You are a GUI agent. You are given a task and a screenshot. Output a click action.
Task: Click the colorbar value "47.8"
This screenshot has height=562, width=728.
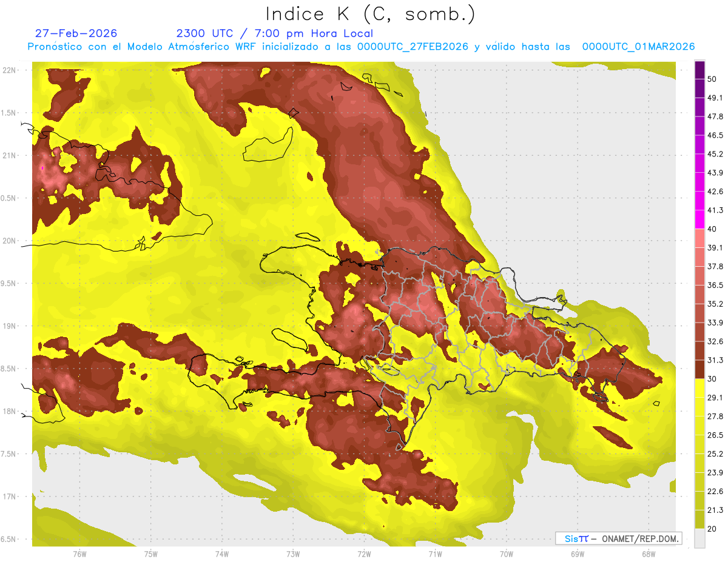tap(715, 116)
